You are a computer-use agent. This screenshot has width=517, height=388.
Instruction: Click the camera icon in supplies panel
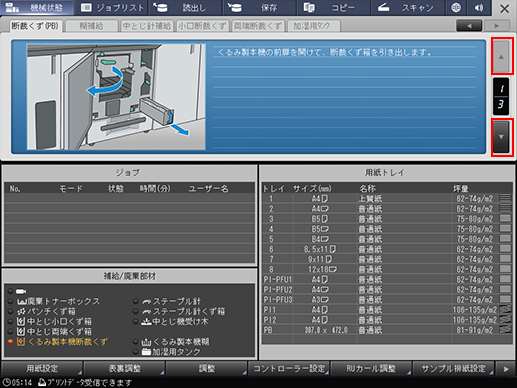pos(21,292)
